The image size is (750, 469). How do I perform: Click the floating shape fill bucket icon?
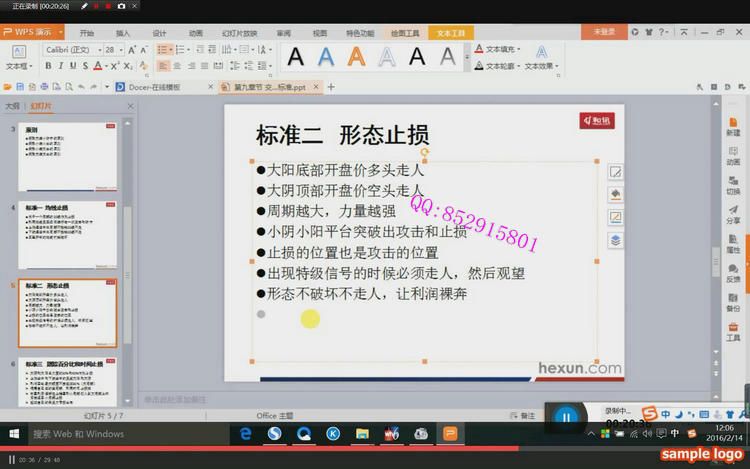tap(616, 194)
